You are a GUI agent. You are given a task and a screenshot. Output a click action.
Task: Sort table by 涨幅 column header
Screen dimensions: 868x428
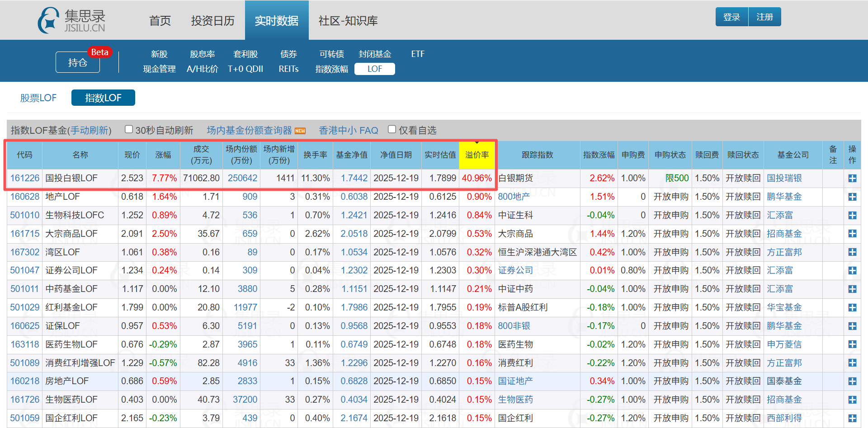(x=163, y=155)
